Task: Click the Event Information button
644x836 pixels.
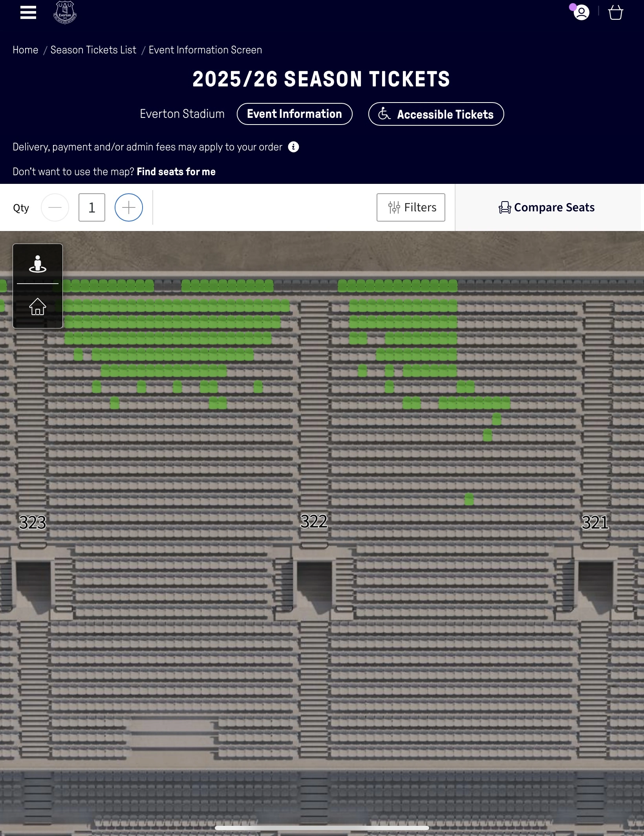Action: 295,114
